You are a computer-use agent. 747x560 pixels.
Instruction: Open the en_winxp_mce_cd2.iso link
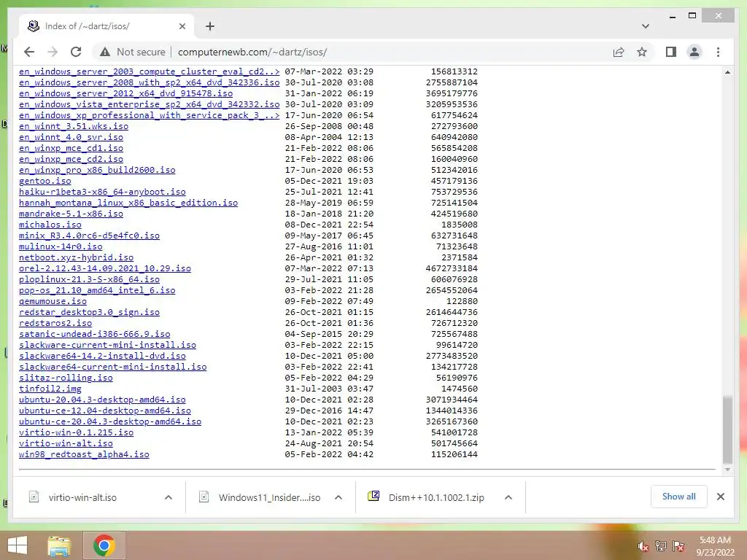point(71,159)
